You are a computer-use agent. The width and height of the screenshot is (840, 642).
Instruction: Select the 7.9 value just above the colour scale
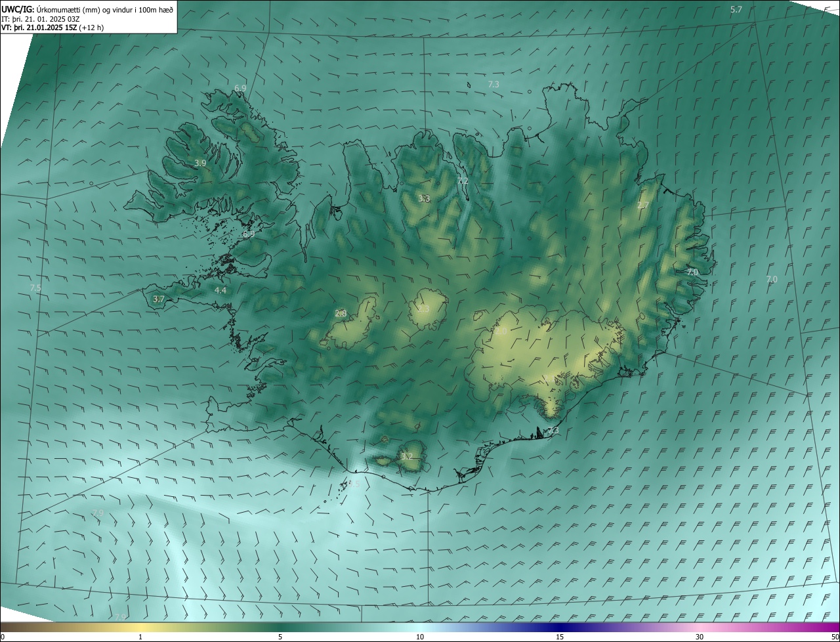(x=119, y=618)
